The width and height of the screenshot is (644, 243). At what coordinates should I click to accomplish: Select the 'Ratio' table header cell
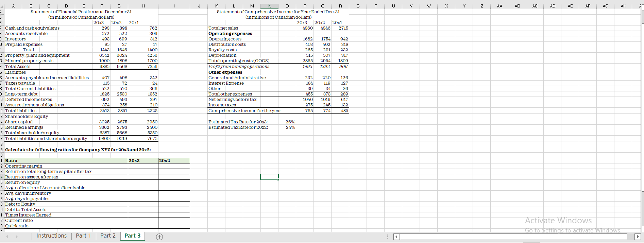point(66,161)
